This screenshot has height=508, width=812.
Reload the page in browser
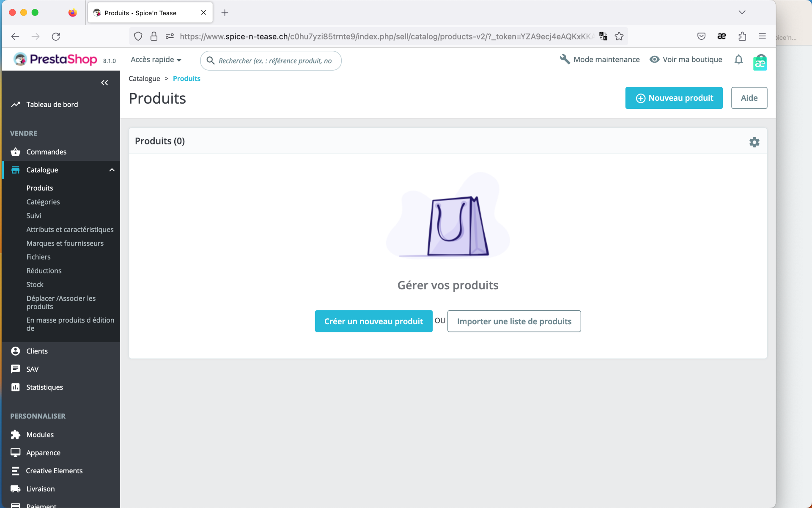[56, 36]
